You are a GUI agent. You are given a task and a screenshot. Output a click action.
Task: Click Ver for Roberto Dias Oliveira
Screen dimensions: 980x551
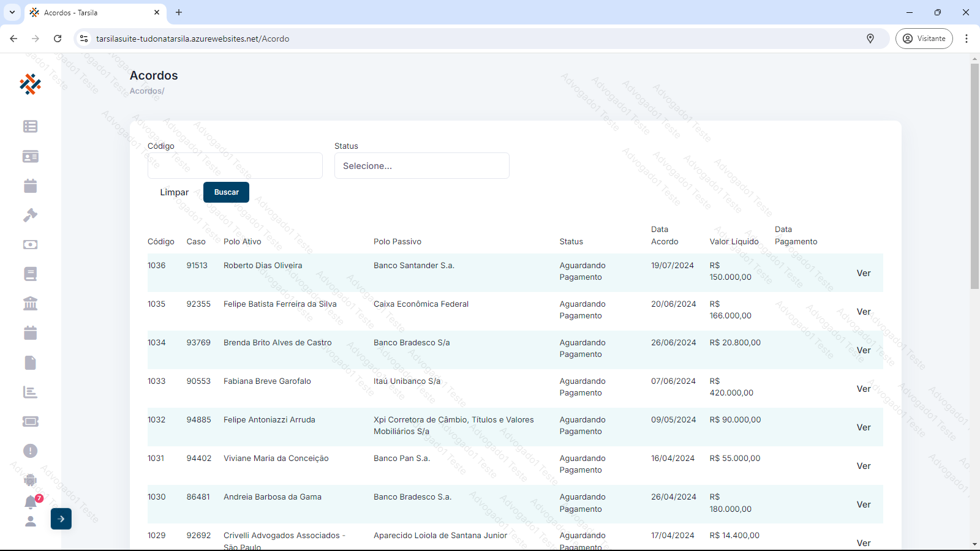[x=863, y=273]
